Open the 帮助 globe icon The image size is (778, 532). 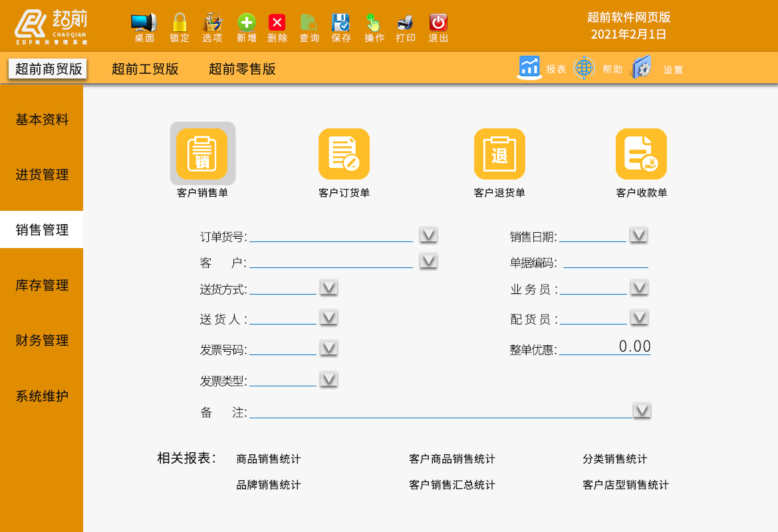[x=584, y=67]
